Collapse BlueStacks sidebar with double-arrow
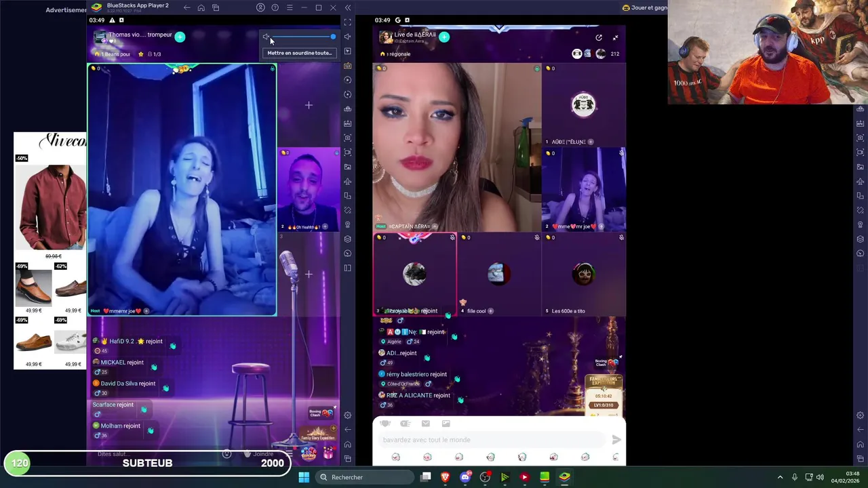 (x=348, y=7)
